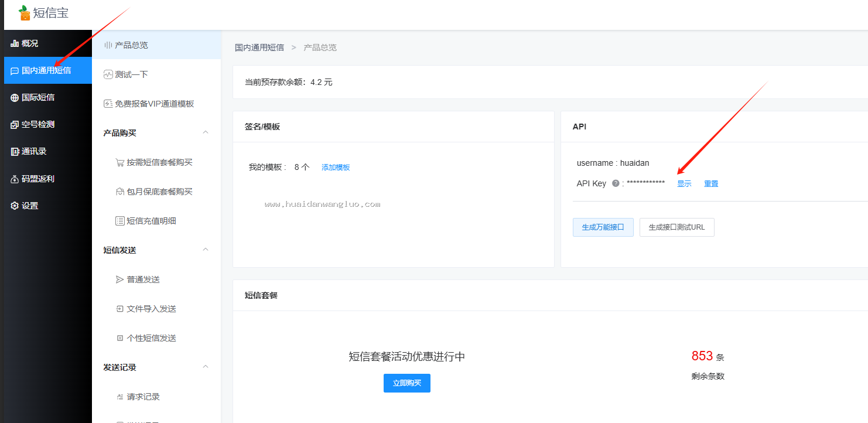Screen dimensions: 868x423
Task: Click the 添加模板 link
Action: click(336, 168)
